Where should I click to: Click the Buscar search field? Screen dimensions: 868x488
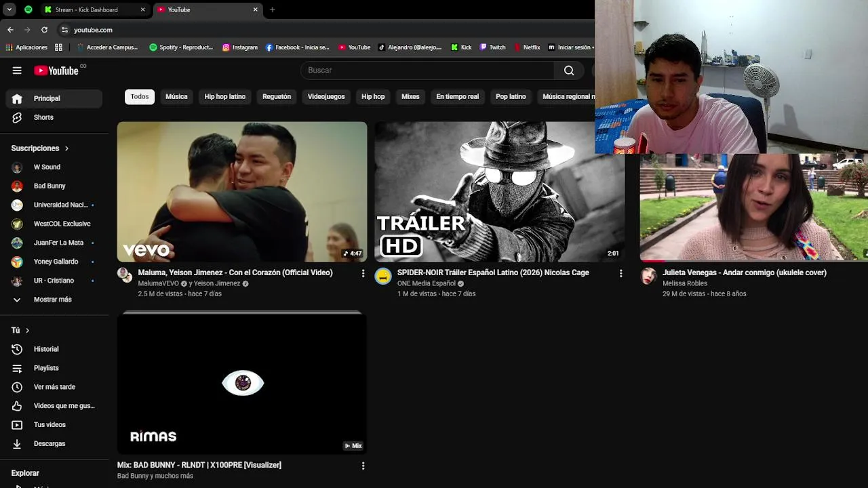[427, 70]
